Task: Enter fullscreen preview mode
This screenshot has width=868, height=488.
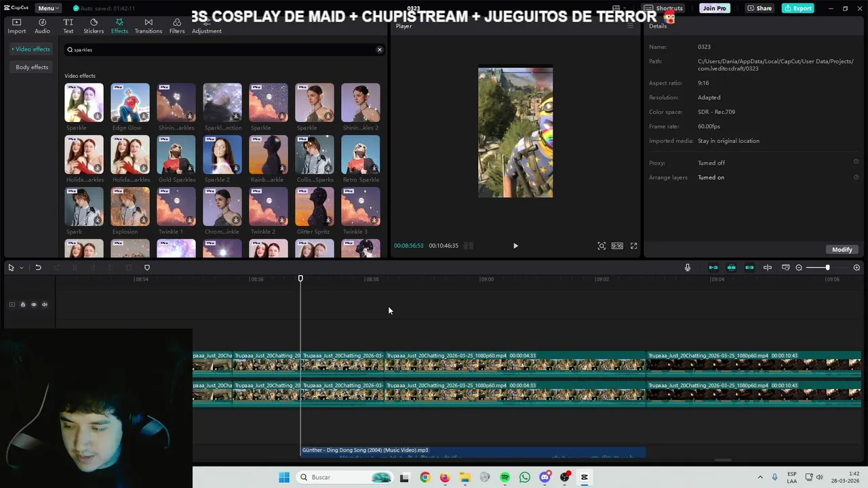Action: pyautogui.click(x=634, y=246)
